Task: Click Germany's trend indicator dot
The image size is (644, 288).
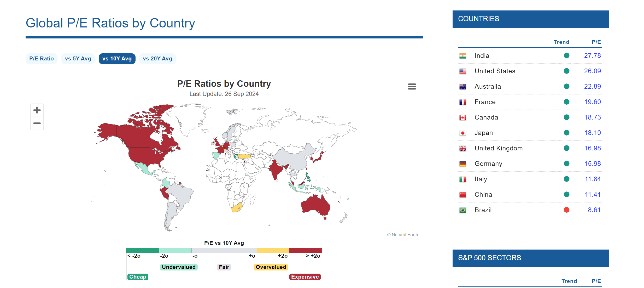Action: point(566,163)
